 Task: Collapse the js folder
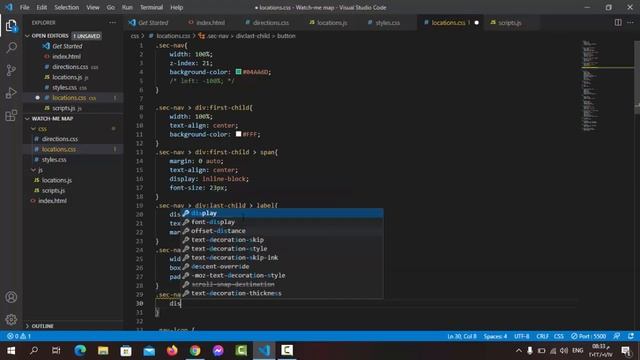pyautogui.click(x=33, y=170)
